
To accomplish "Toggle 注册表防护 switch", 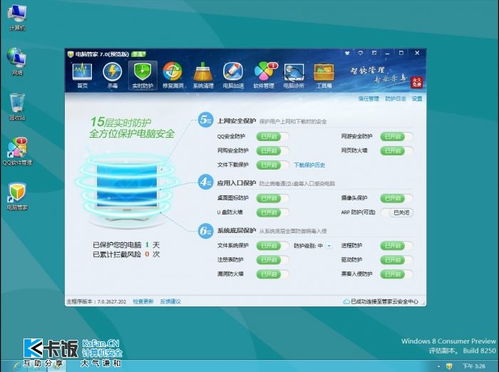I will coord(272,260).
